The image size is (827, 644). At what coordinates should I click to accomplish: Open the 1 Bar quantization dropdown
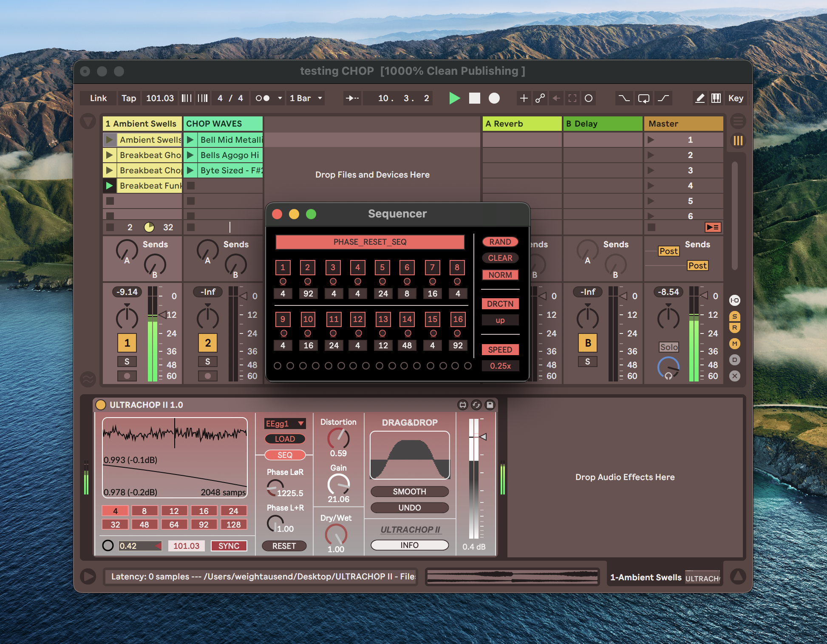306,98
